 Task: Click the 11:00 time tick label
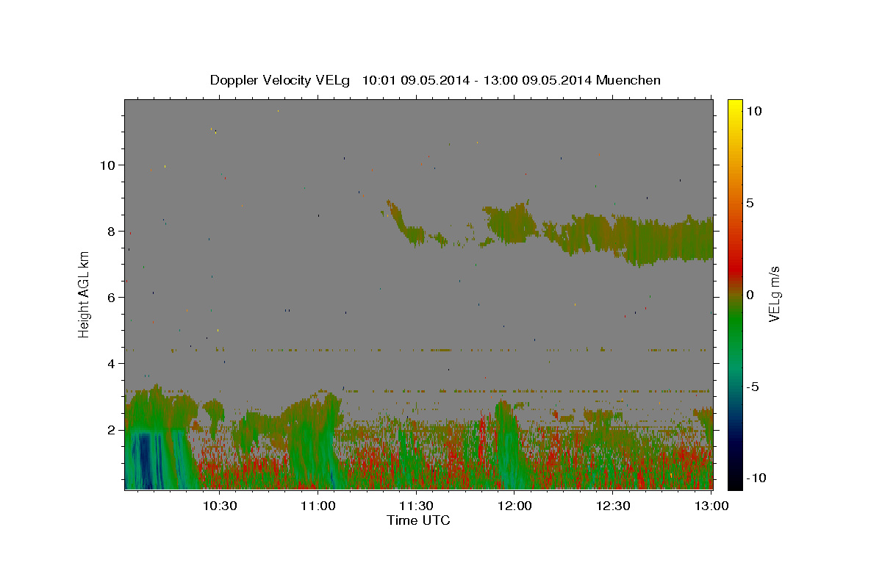[318, 506]
